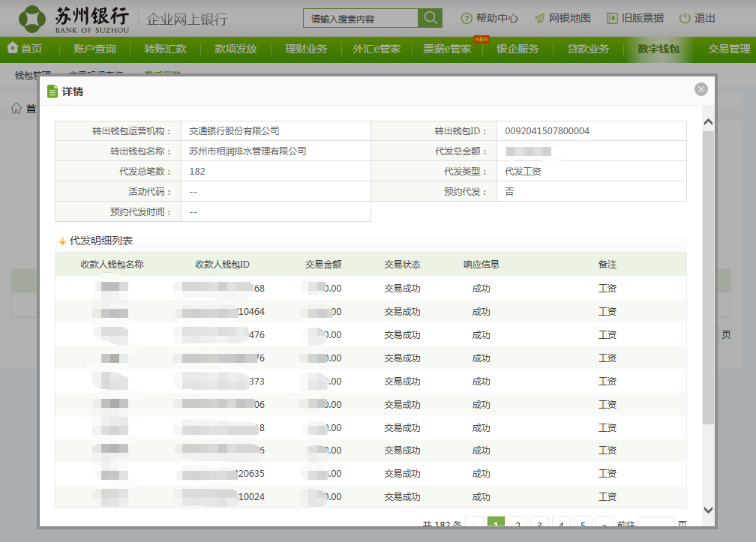Image resolution: width=756 pixels, height=542 pixels.
Task: Open the 数字钱包 menu
Action: 658,49
